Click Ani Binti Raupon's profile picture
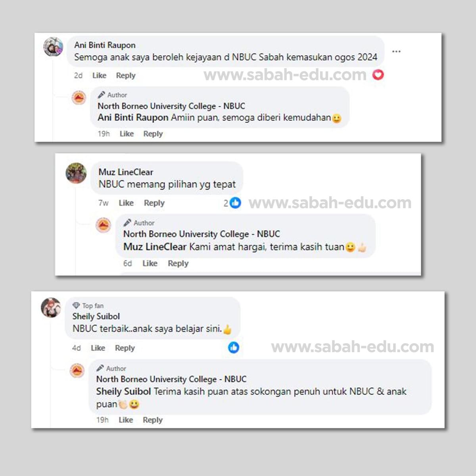 coord(53,47)
